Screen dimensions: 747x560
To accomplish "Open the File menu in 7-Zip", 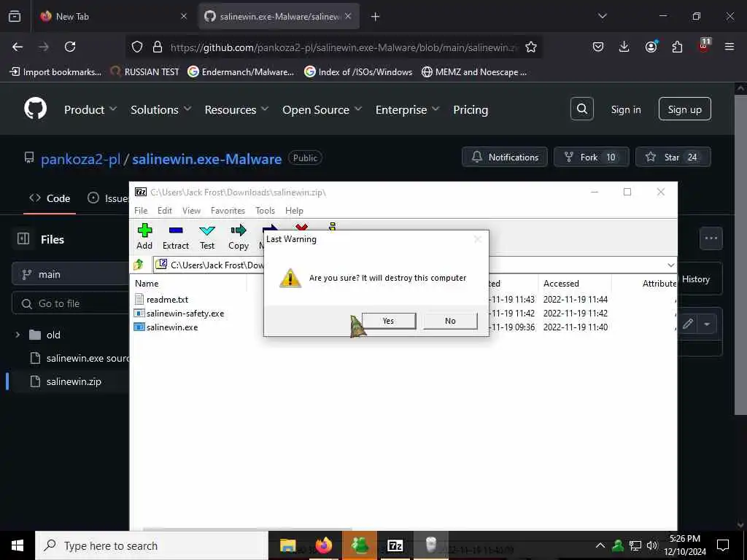I will 141,211.
